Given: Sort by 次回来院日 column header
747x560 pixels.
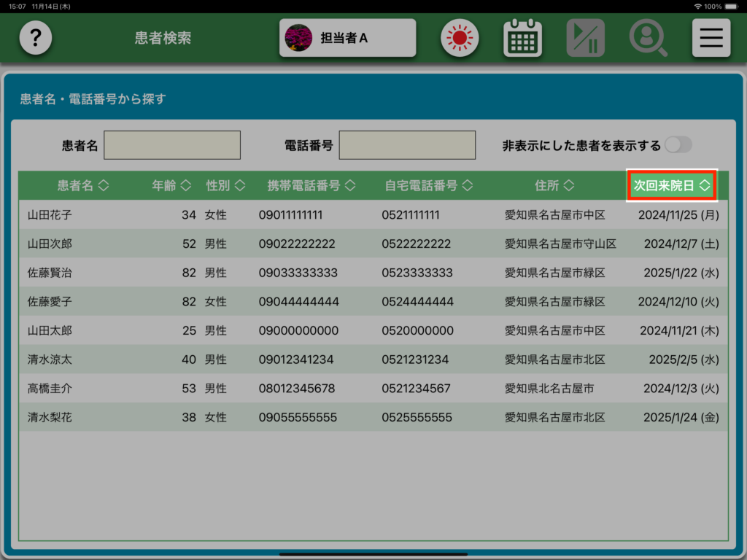Looking at the screenshot, I should [x=672, y=186].
